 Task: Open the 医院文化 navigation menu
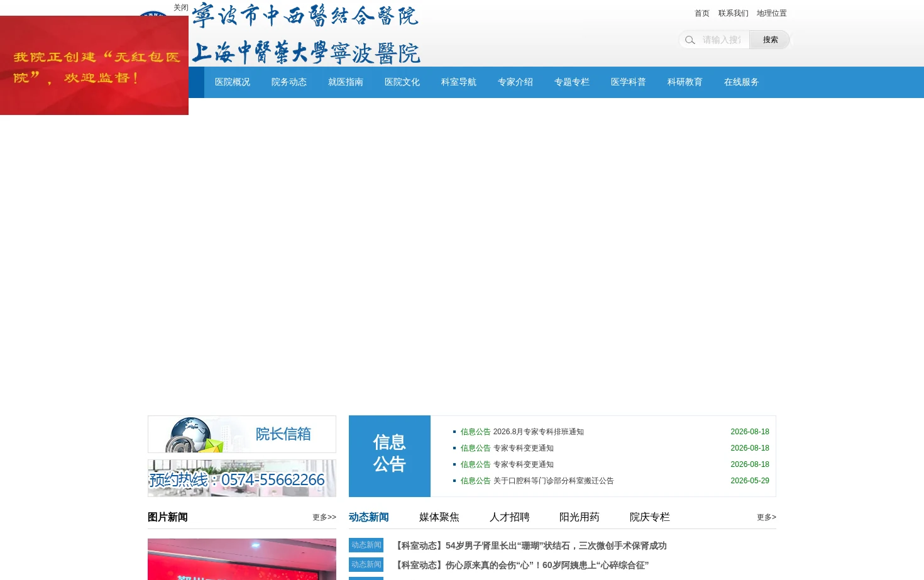coord(402,82)
